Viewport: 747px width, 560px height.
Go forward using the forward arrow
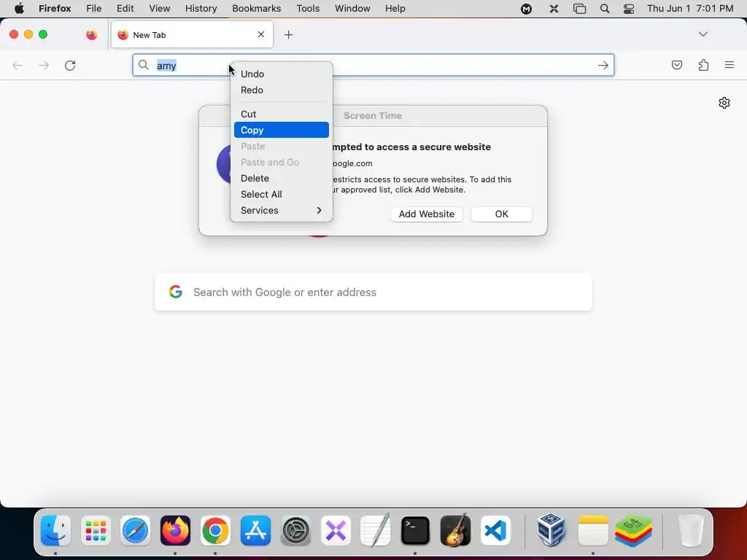click(44, 65)
